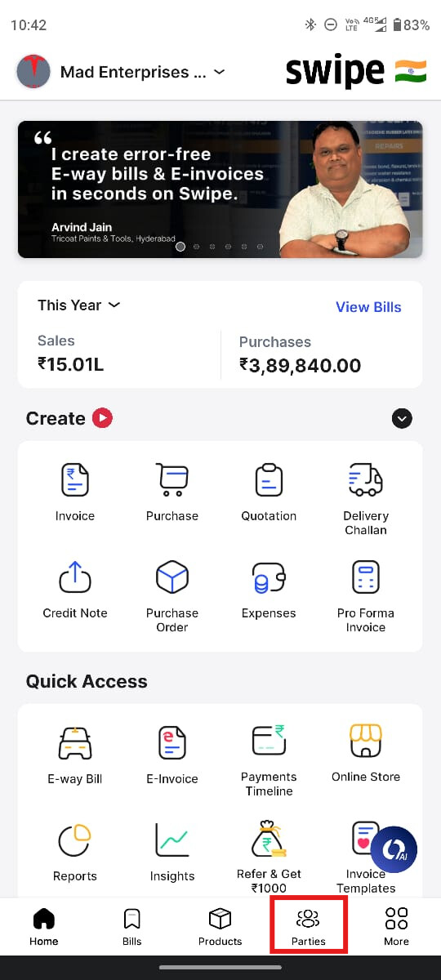Open the Invoice creation icon
The width and height of the screenshot is (441, 980).
click(x=75, y=480)
